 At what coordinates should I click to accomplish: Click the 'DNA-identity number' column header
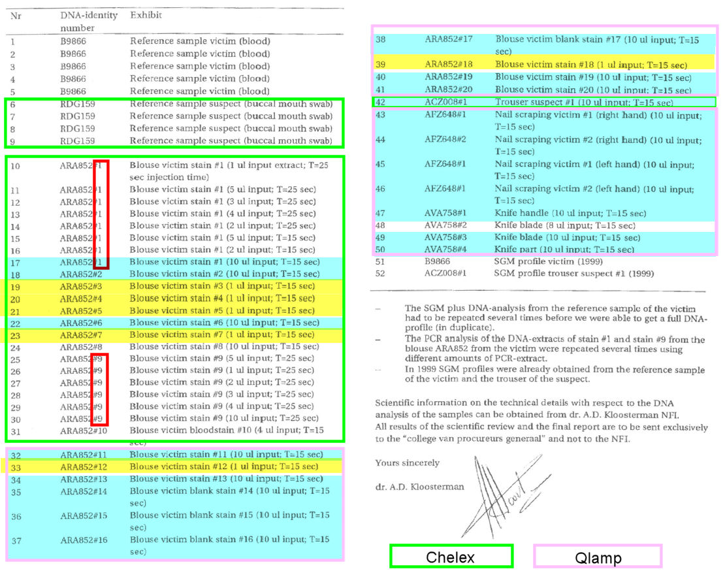coord(89,22)
